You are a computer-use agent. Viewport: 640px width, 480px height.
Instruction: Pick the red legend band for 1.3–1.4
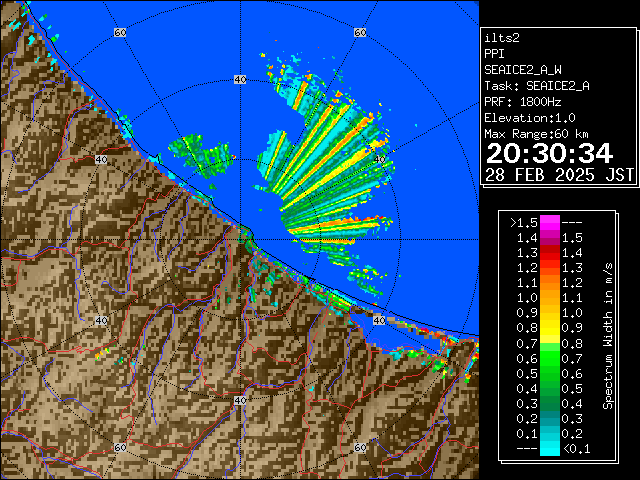(x=550, y=253)
